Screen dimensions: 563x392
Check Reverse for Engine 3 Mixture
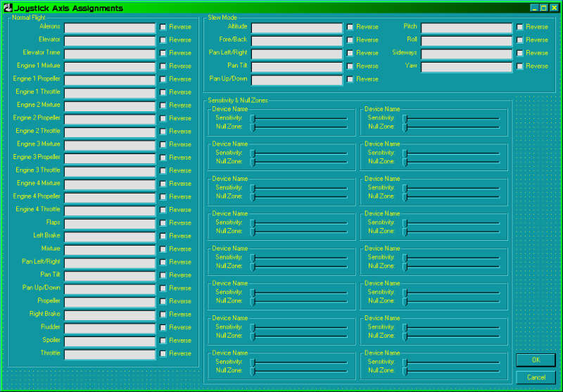[163, 144]
